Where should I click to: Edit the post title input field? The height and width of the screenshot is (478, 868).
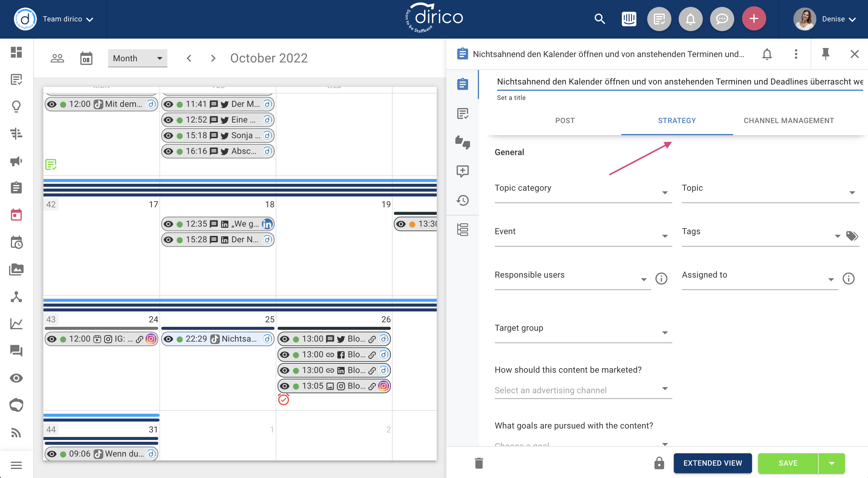point(680,82)
